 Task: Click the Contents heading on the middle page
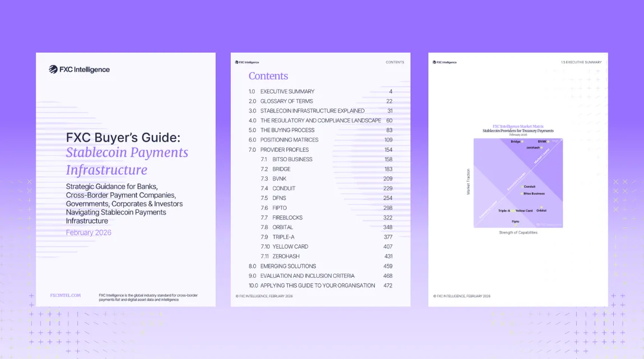268,76
